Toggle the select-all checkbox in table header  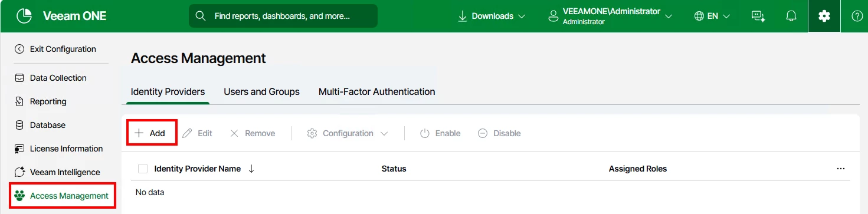(142, 169)
